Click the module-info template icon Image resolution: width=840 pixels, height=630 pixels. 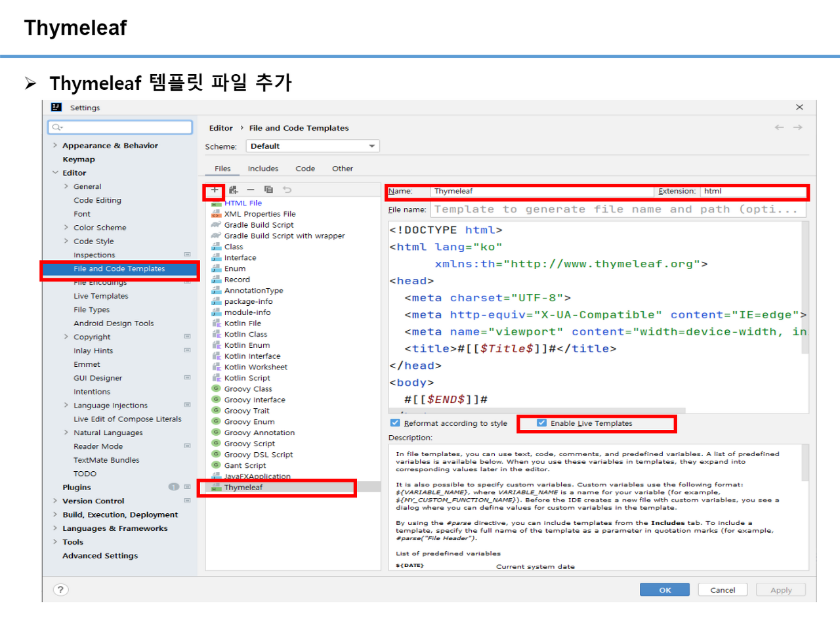[x=216, y=312]
